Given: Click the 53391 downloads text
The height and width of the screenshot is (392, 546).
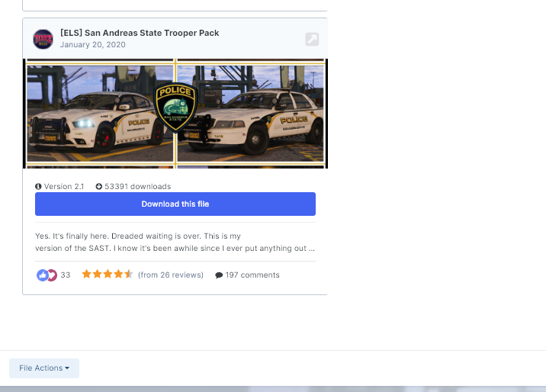Looking at the screenshot, I should click(x=138, y=187).
